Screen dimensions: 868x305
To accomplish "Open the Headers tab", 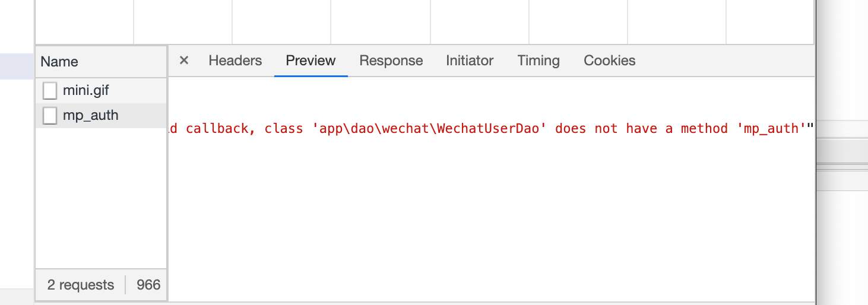I will click(235, 61).
